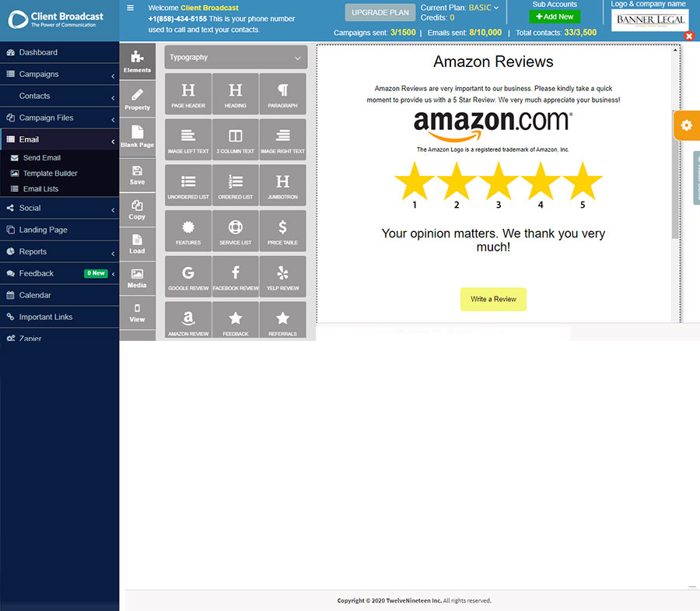This screenshot has width=700, height=611.
Task: Expand the Social menu
Action: tap(59, 208)
